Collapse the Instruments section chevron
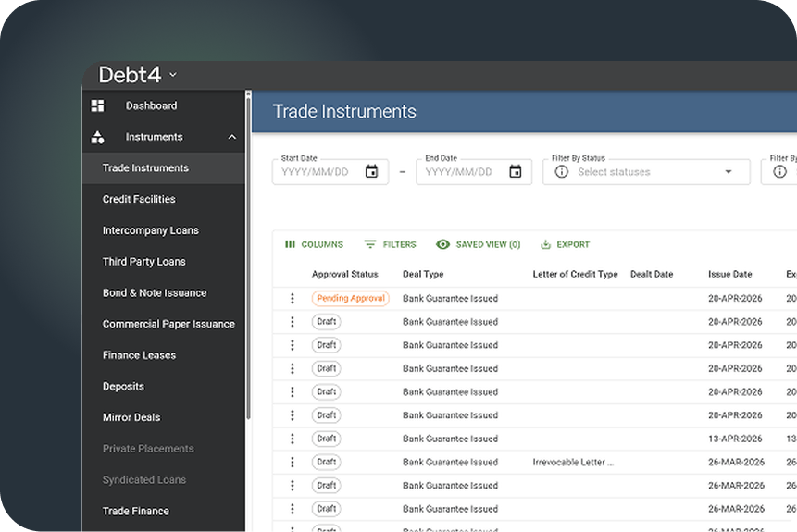The height and width of the screenshot is (532, 797). (232, 137)
